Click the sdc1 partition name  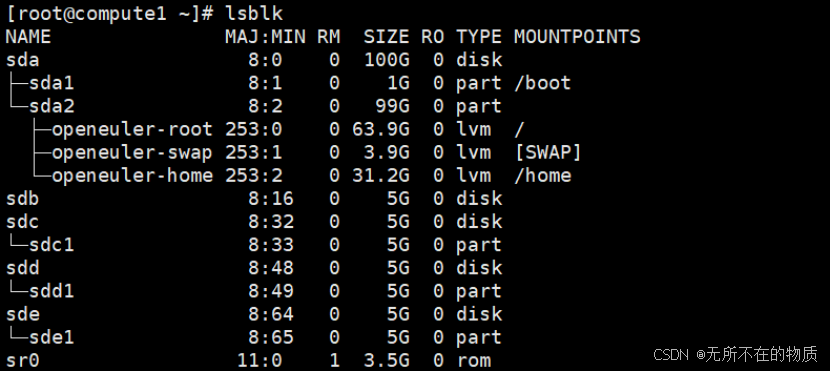coord(51,245)
